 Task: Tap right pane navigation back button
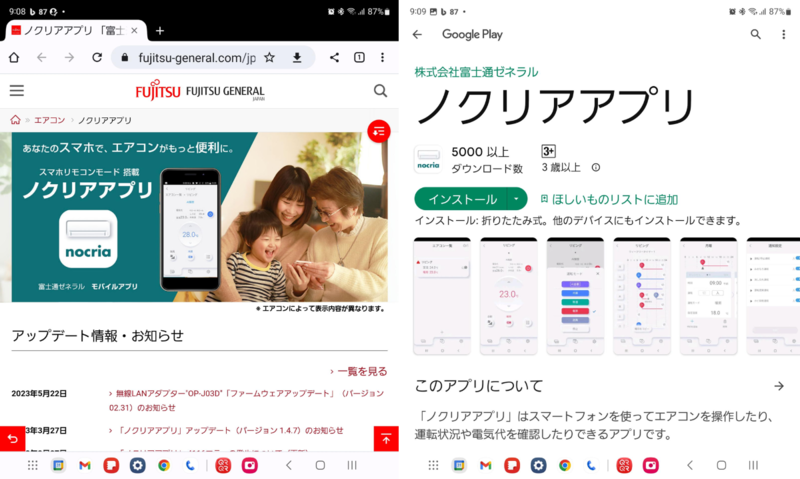[x=690, y=465]
